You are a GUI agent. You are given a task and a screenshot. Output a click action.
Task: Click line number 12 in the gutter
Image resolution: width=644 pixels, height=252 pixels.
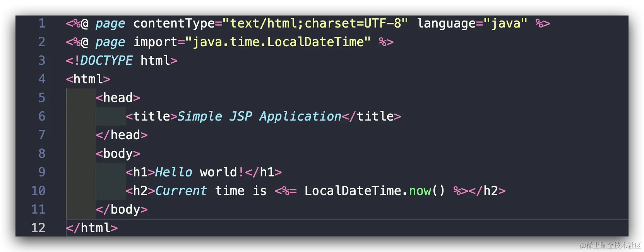coord(38,228)
